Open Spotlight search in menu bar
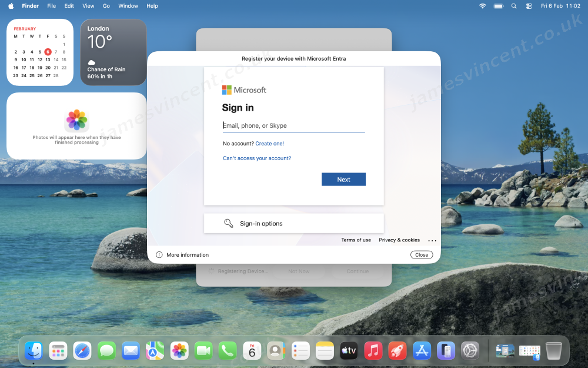 514,6
